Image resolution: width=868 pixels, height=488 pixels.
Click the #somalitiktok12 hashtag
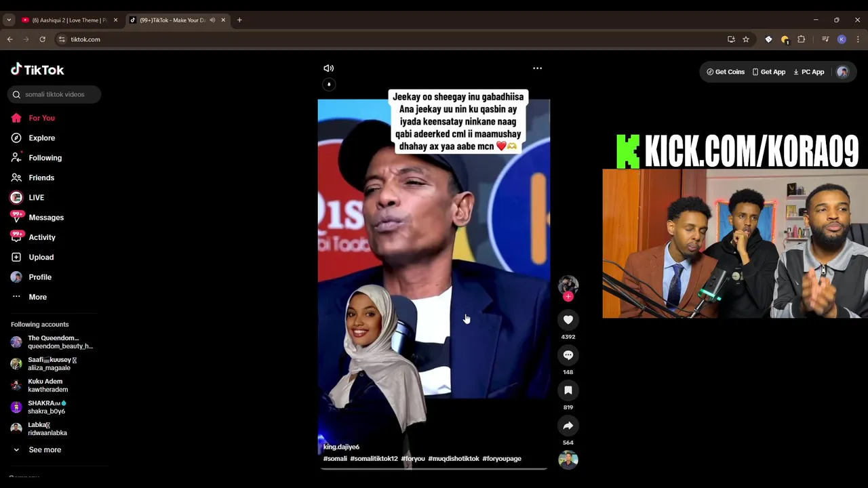click(374, 459)
